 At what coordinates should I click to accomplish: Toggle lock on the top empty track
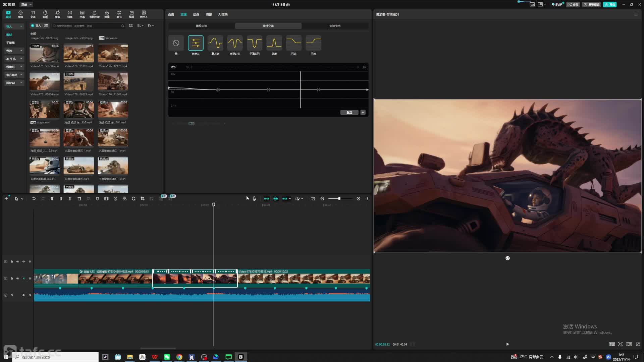(x=12, y=261)
